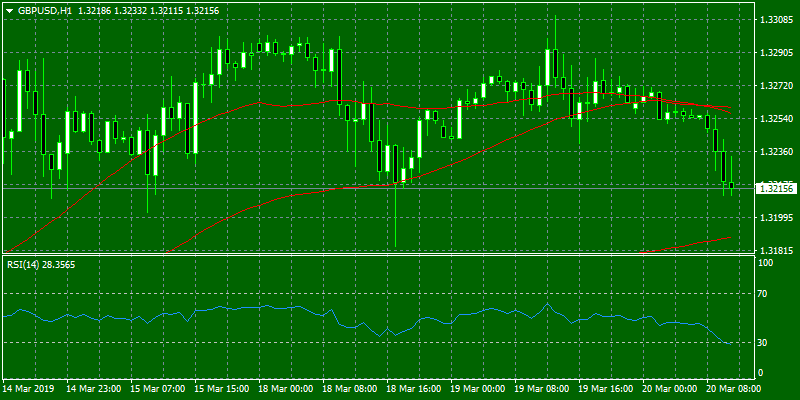Click price scale value 1.33085
Screen dimensions: 800x400
[777, 20]
